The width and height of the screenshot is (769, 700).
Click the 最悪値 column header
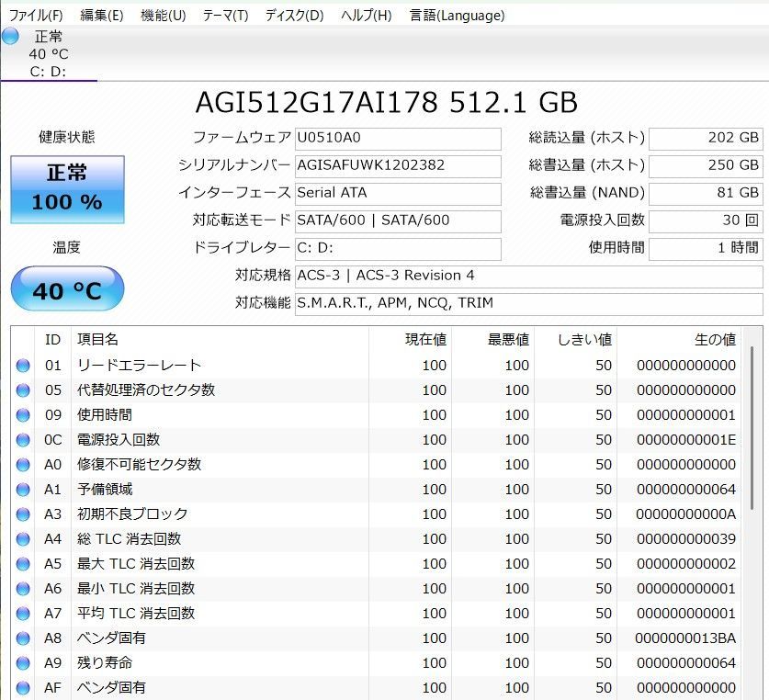point(492,340)
